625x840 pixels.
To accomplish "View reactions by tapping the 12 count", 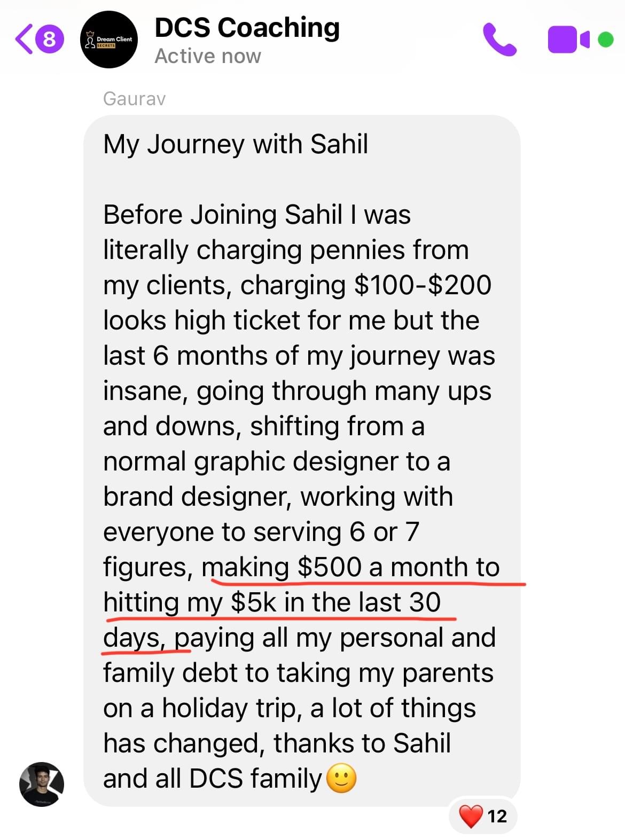I will (497, 816).
